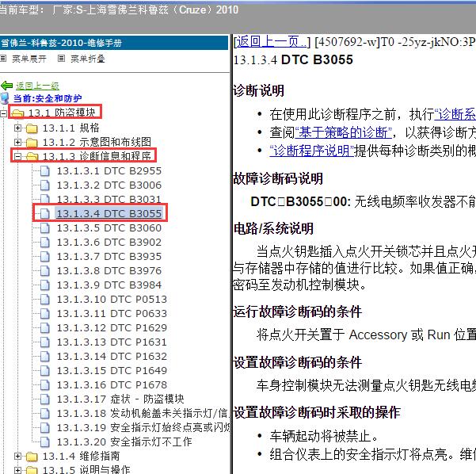Click the page icon of 13.1.3.12 DTC P1629
This screenshot has width=476, height=474.
(45, 328)
